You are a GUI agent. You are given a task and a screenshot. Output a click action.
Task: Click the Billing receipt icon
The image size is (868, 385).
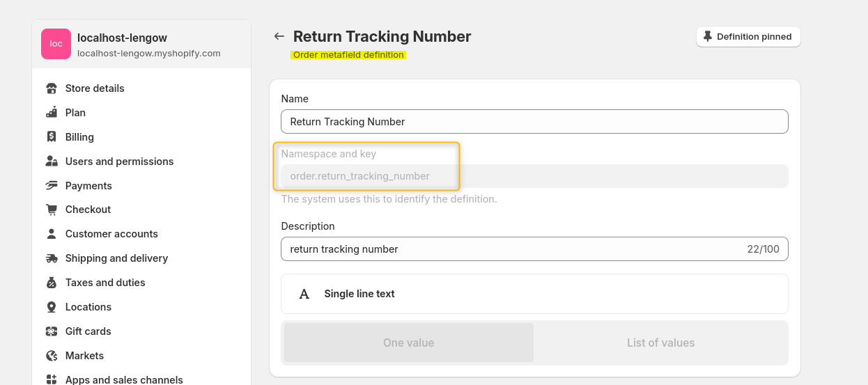[52, 137]
